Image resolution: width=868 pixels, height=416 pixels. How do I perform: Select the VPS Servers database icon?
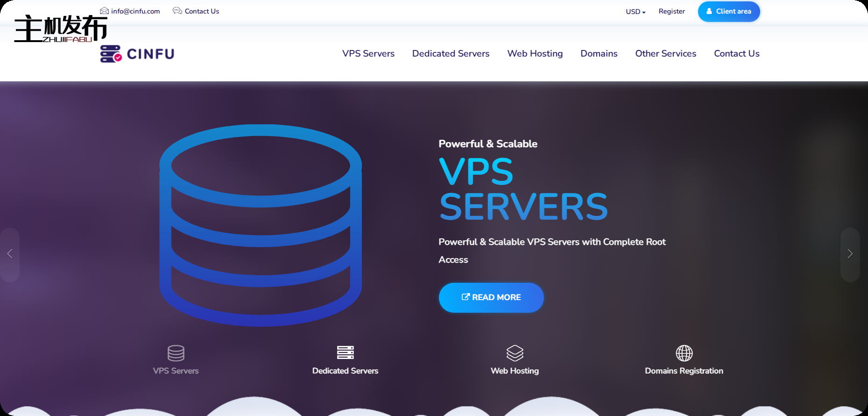click(x=176, y=353)
